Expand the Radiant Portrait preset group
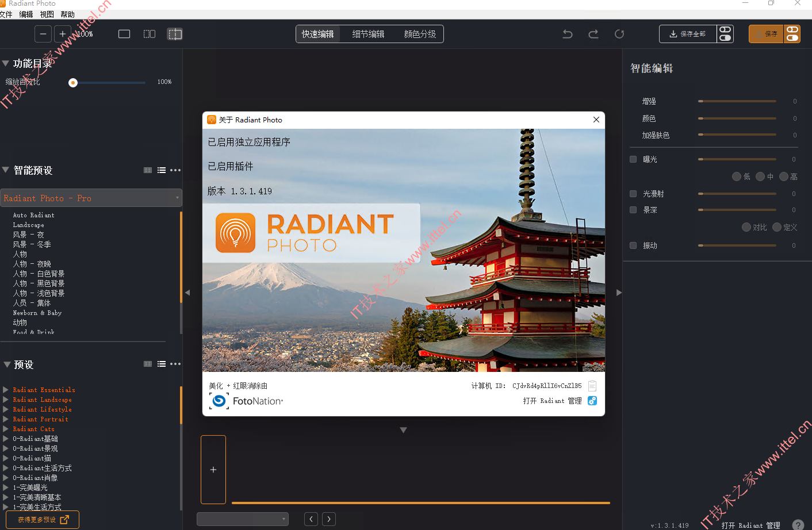The image size is (812, 530). tap(5, 419)
